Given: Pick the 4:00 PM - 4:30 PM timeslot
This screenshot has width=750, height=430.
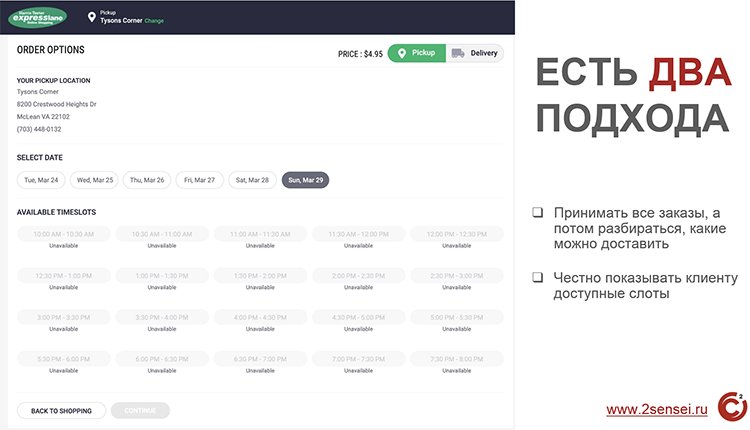Looking at the screenshot, I should pos(260,318).
